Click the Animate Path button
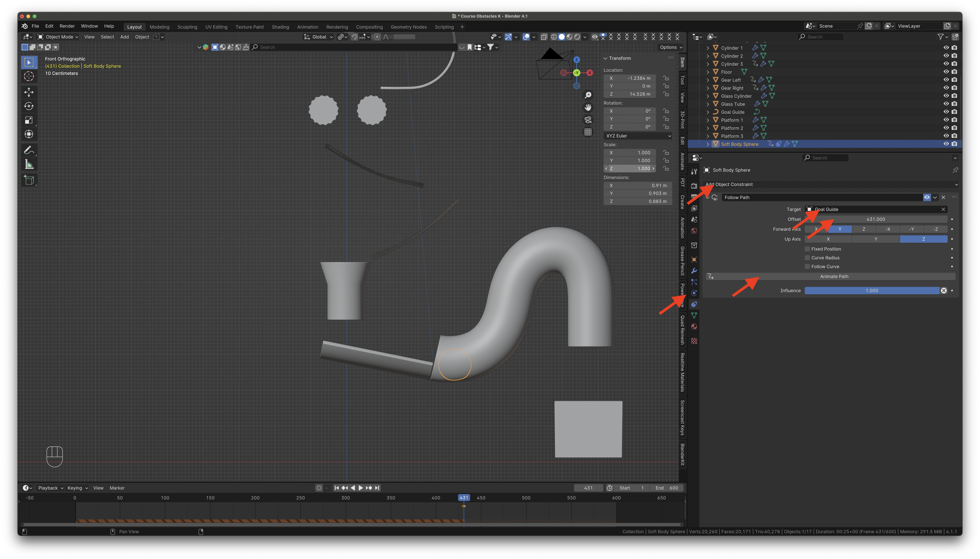The height and width of the screenshot is (559, 980). click(x=831, y=276)
